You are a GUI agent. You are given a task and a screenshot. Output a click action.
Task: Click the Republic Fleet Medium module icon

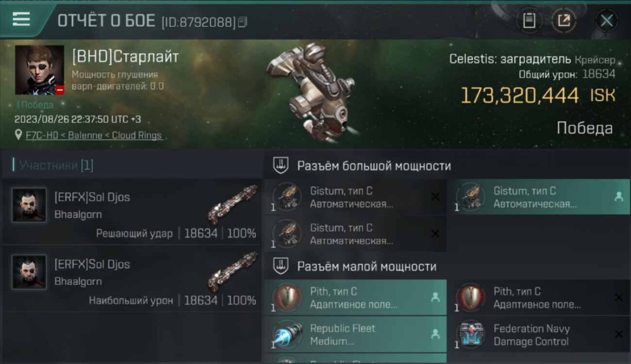[285, 335]
